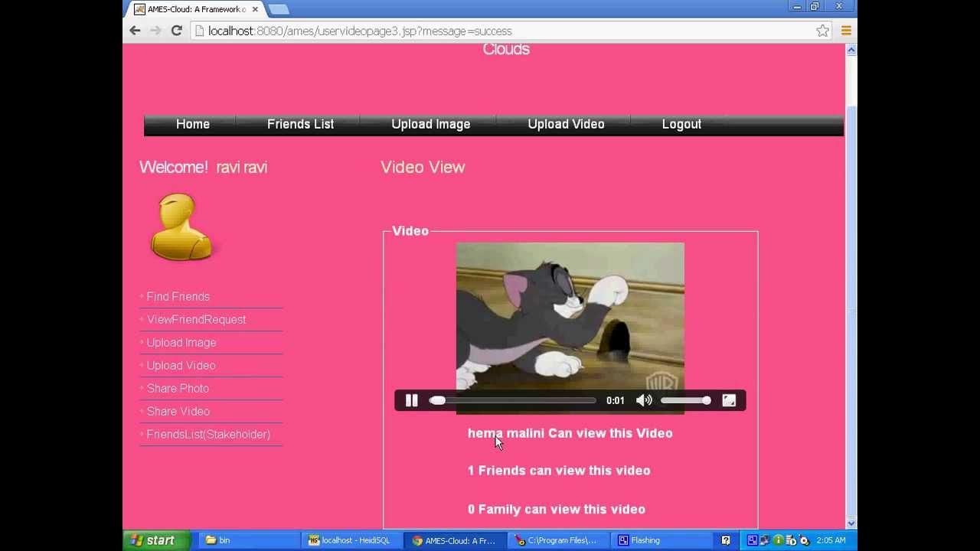
Task: Click the 'Welcome! ravi ravi' text
Action: pos(203,167)
